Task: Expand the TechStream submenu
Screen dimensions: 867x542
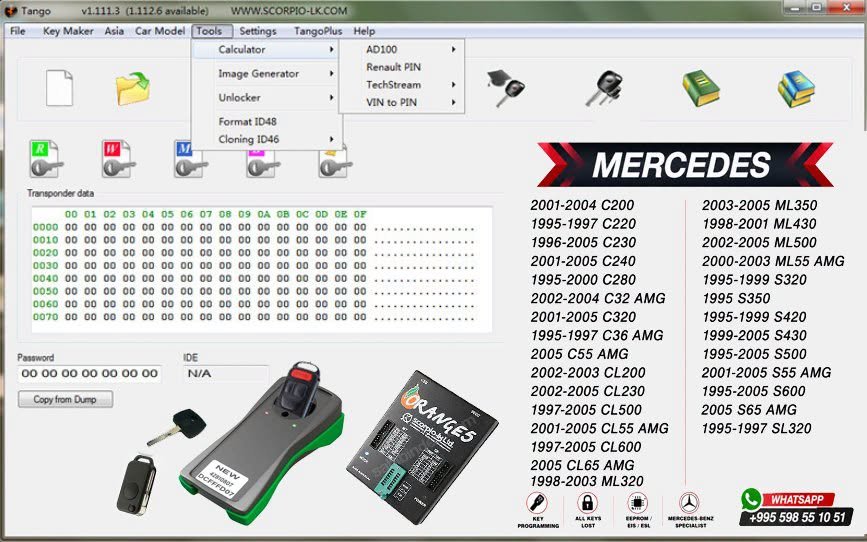Action: 401,85
